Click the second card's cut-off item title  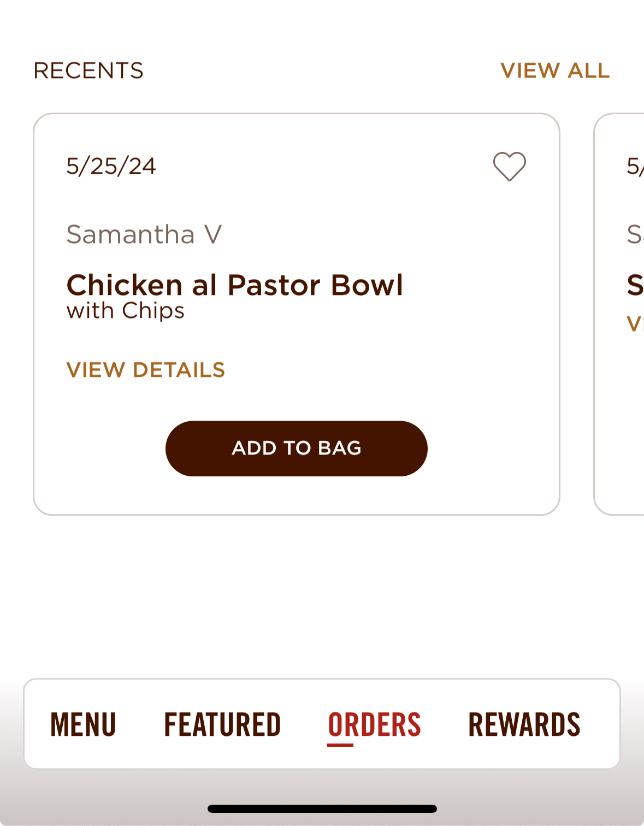635,285
